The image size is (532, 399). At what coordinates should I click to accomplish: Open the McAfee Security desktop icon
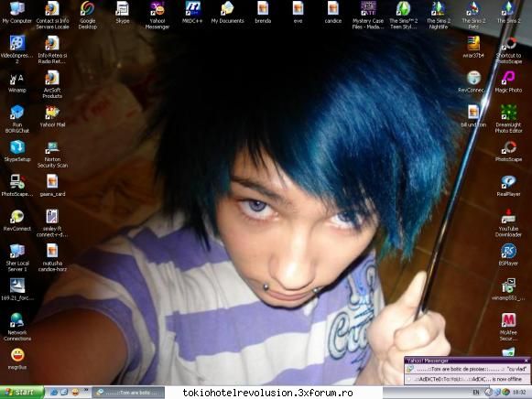508,327
